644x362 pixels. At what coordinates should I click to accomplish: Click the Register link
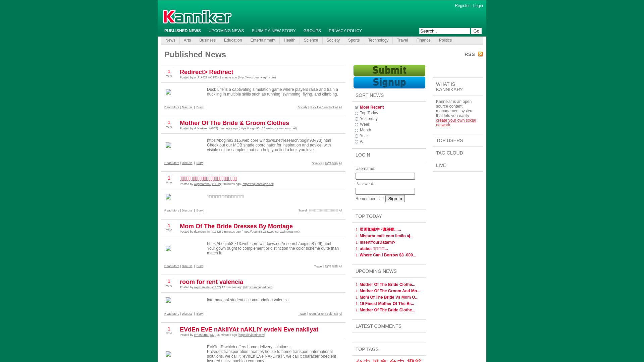(462, 6)
